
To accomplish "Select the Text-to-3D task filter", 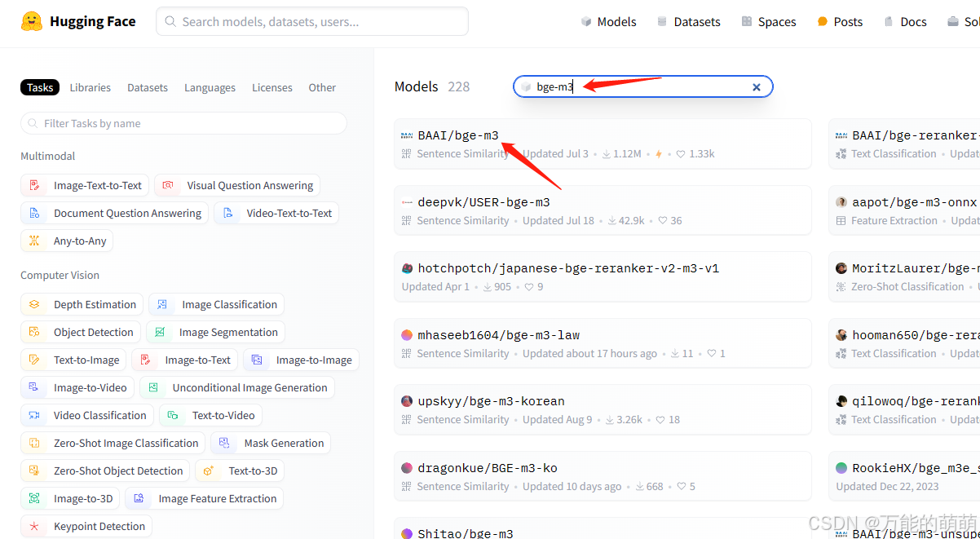I will (240, 471).
